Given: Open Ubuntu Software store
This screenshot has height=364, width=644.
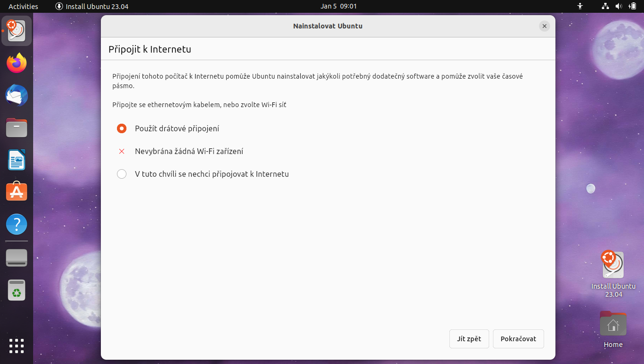Looking at the screenshot, I should point(16,191).
